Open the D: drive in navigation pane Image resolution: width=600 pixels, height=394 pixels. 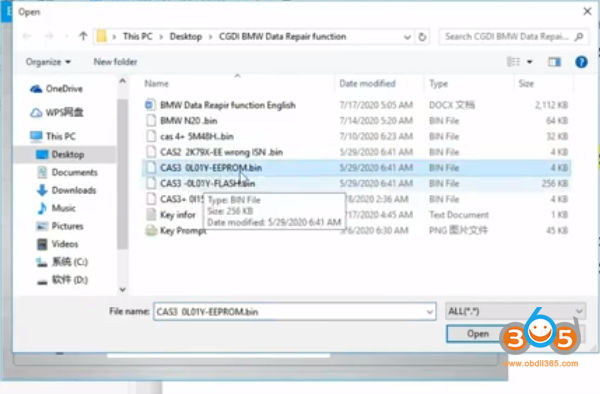[x=62, y=280]
